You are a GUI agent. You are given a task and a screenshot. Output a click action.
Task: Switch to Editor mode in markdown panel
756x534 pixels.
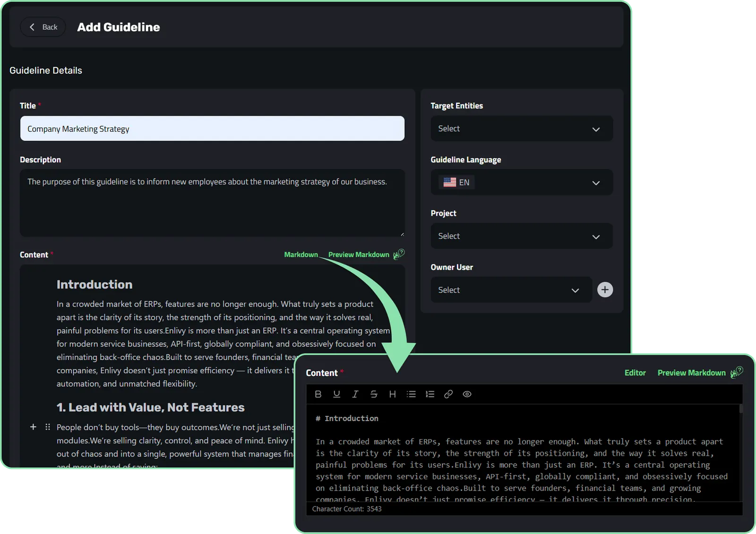[x=635, y=373]
